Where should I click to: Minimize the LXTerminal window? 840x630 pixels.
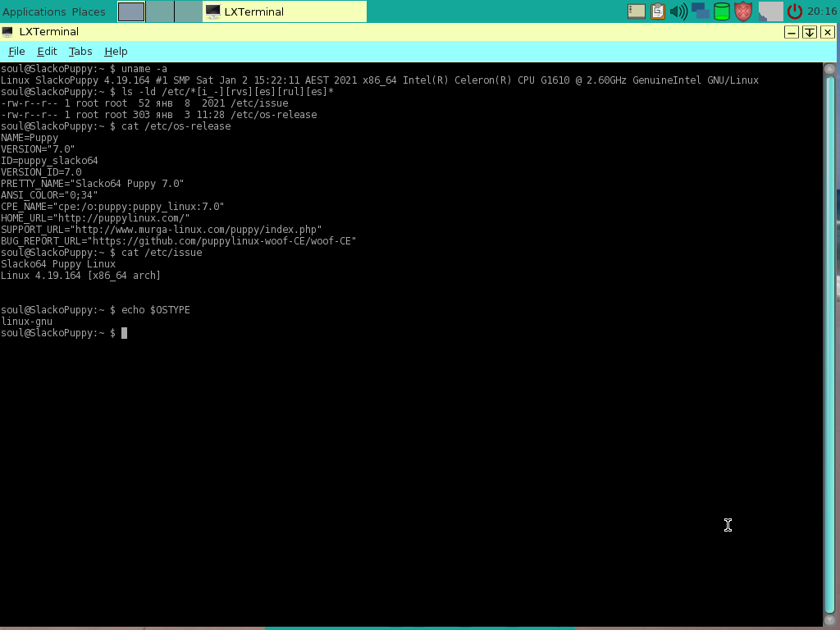click(x=792, y=32)
